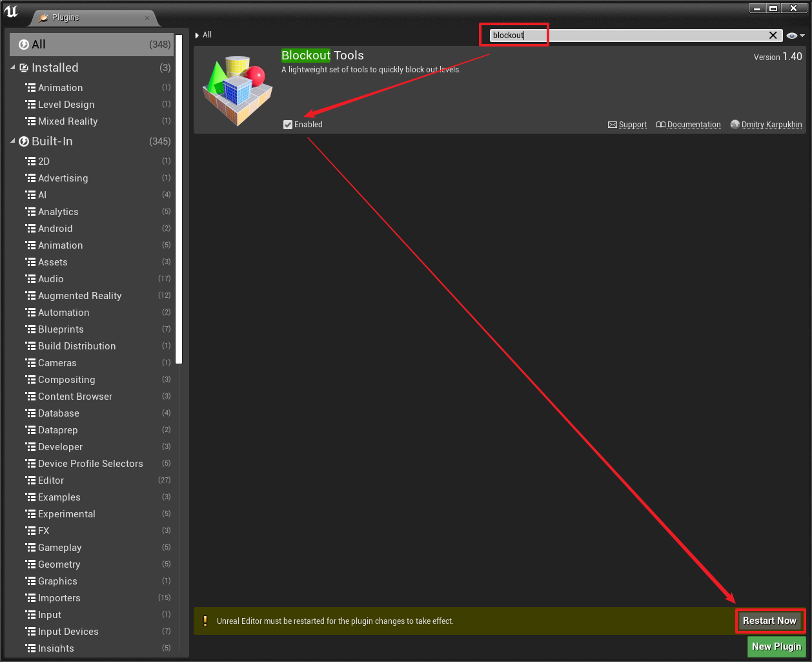Image resolution: width=812 pixels, height=662 pixels.
Task: Open the Dmitry Karpukhin author link
Action: pos(771,125)
